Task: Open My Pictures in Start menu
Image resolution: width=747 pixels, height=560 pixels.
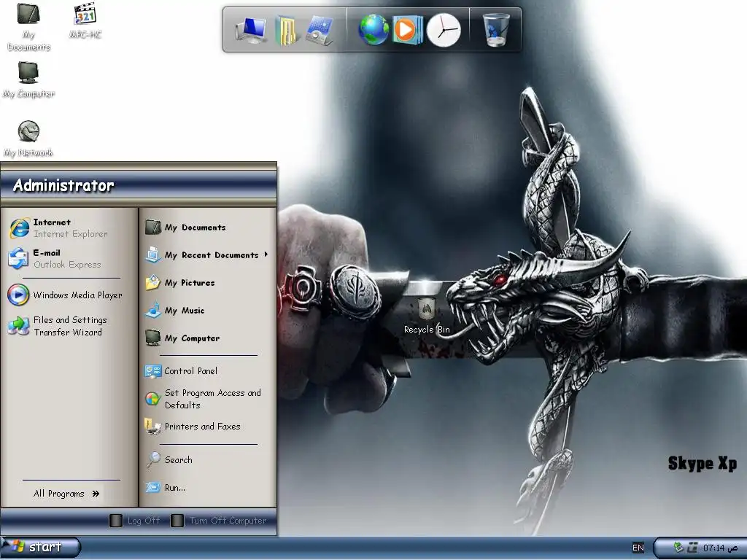Action: coord(208,282)
